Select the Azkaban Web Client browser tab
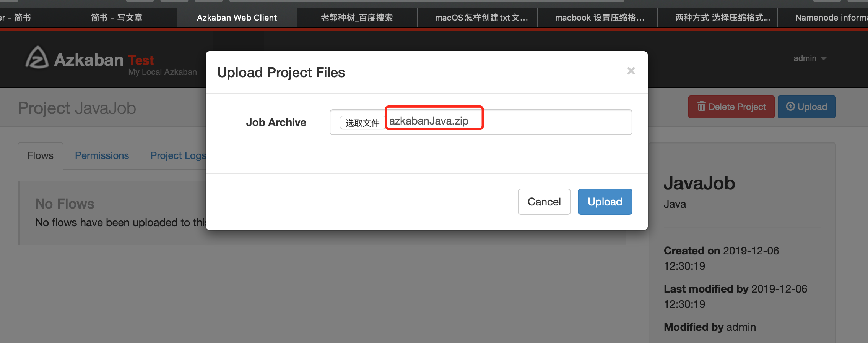Image resolution: width=868 pixels, height=343 pixels. (x=237, y=18)
